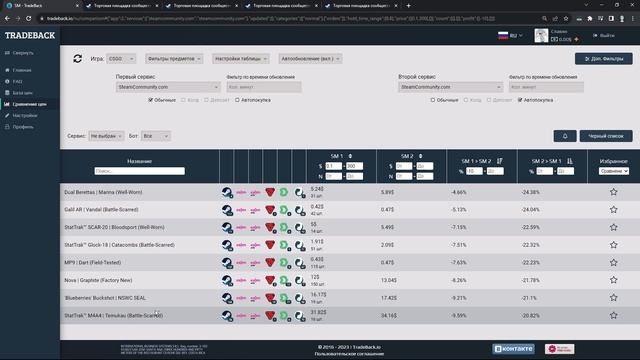The height and width of the screenshot is (360, 640).
Task: Click the plus icon next to balance
Action: pyautogui.click(x=576, y=40)
